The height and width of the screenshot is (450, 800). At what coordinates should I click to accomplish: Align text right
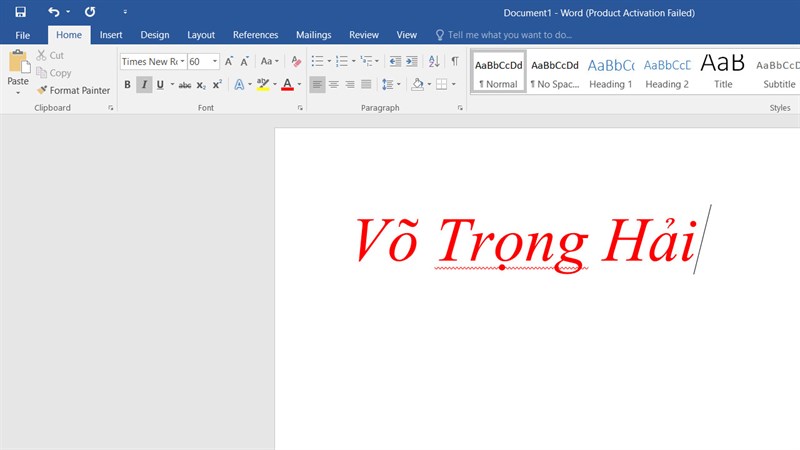pos(350,84)
